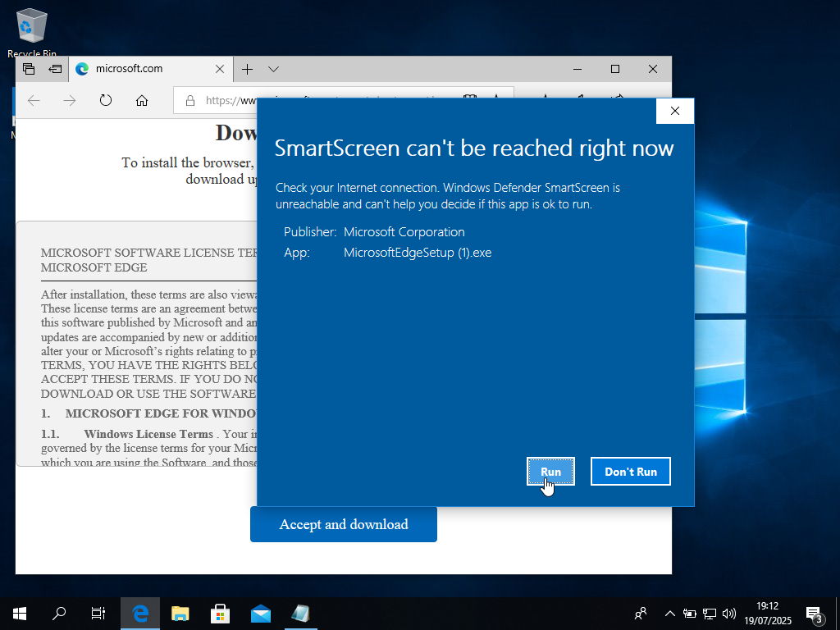Click the Refresh icon in Edge toolbar

tap(106, 100)
